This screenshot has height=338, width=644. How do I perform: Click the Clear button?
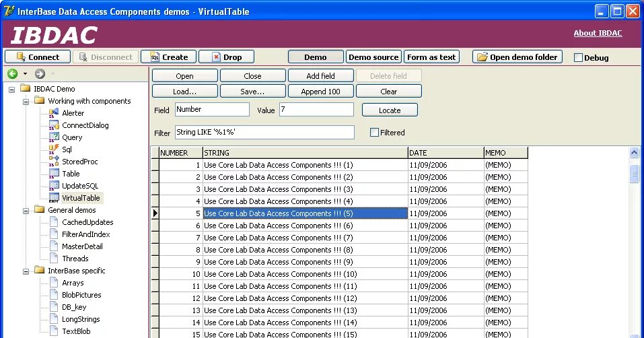(x=388, y=91)
